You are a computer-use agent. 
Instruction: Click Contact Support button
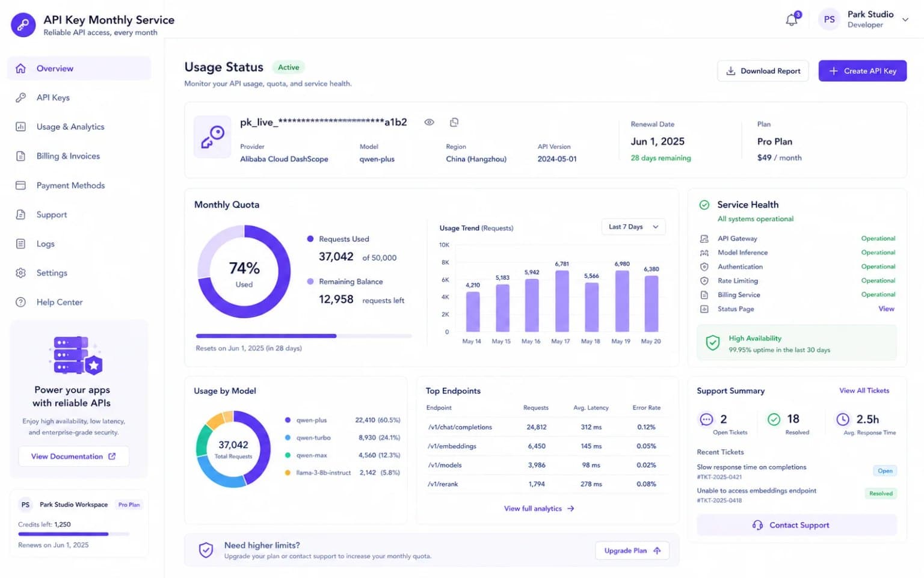[796, 525]
